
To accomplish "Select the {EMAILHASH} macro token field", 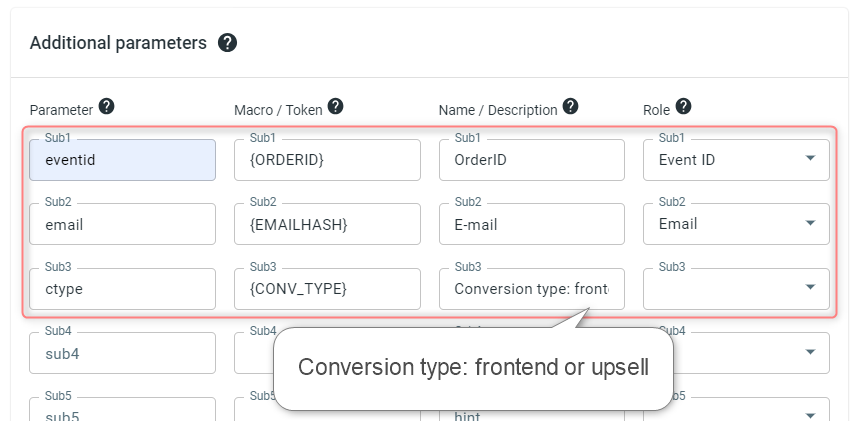I will 327,224.
